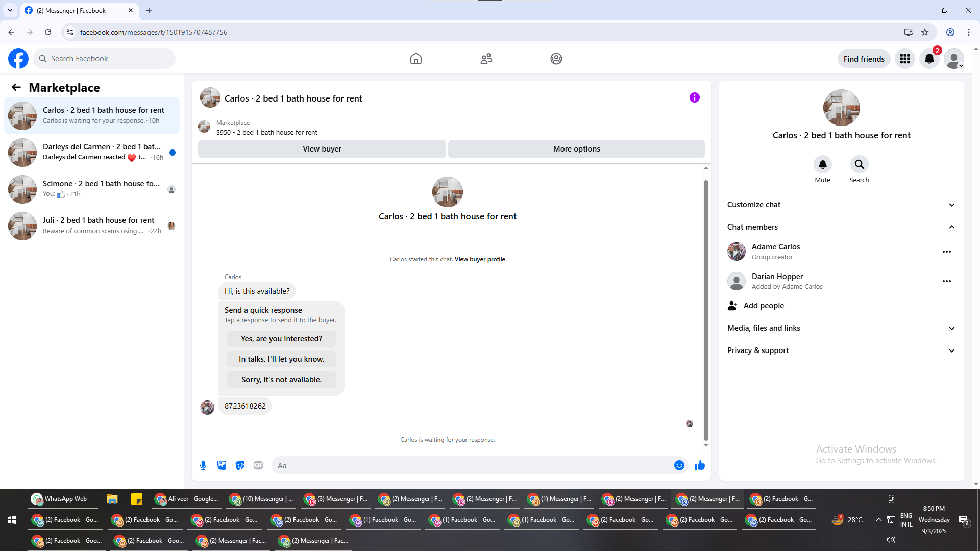Send a voice clip with microphone icon

[x=203, y=465]
